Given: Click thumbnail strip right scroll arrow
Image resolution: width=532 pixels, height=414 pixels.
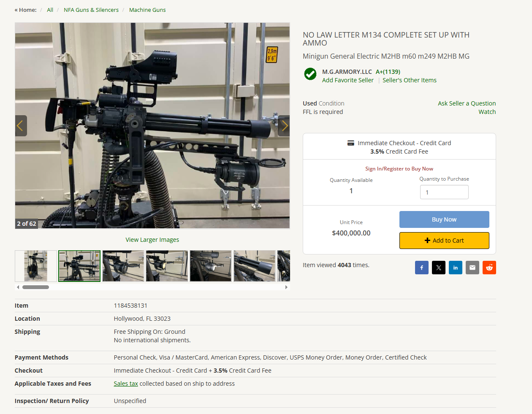Looking at the screenshot, I should (286, 287).
